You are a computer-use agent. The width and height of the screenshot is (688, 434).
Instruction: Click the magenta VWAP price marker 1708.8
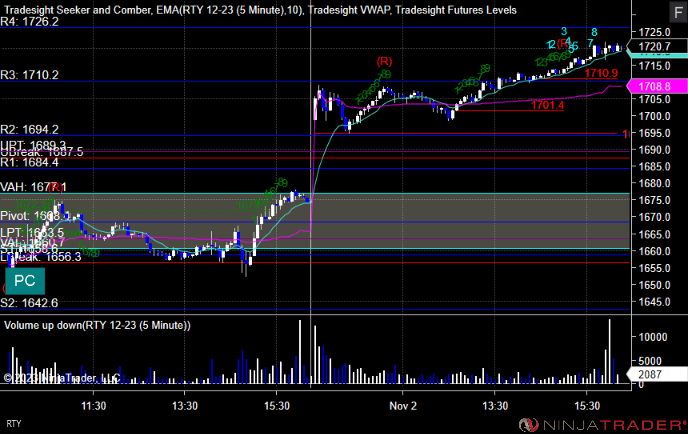[657, 86]
